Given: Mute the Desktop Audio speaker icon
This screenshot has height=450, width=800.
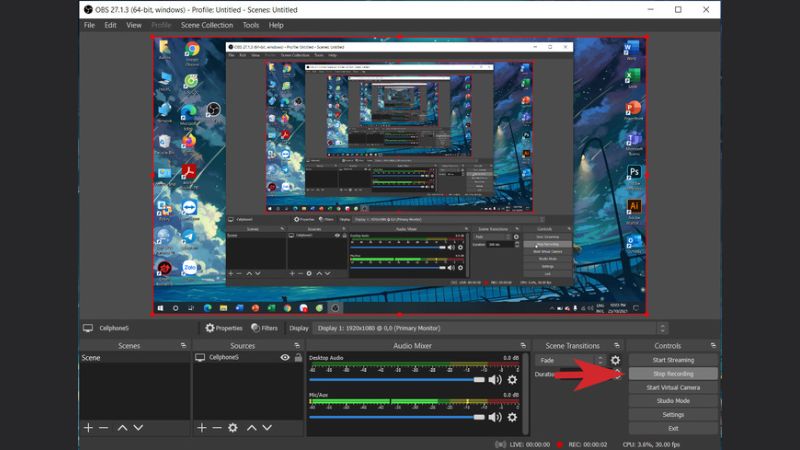Looking at the screenshot, I should pos(495,380).
